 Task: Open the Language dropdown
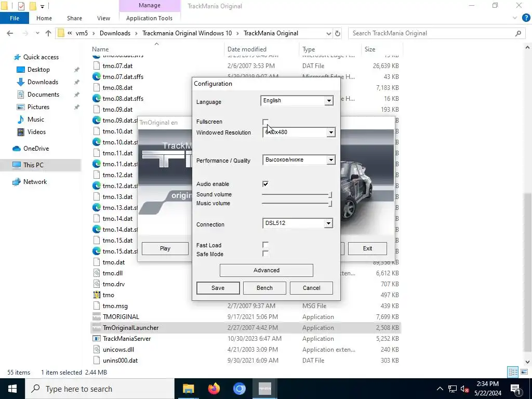329,101
